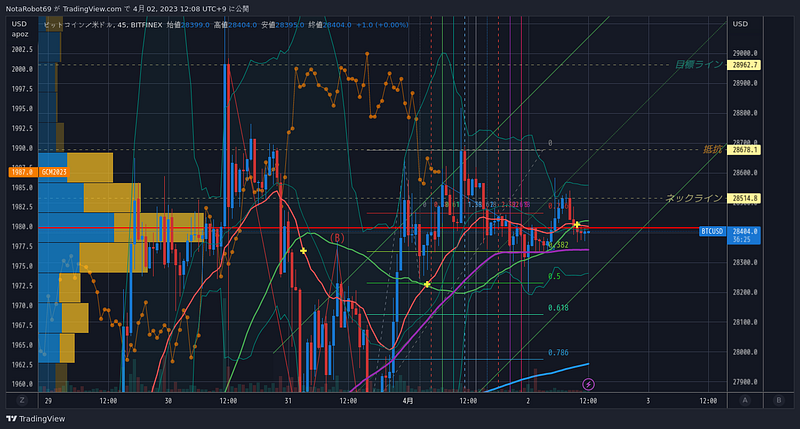Select the 0.5 Fibonacci level label
800x429 pixels.
pos(554,276)
